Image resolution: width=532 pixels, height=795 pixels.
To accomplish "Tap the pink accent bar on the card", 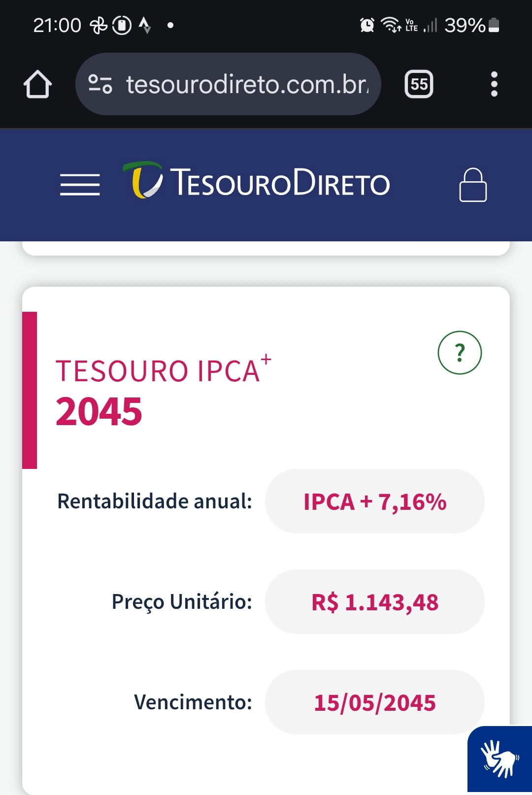I will tap(30, 390).
